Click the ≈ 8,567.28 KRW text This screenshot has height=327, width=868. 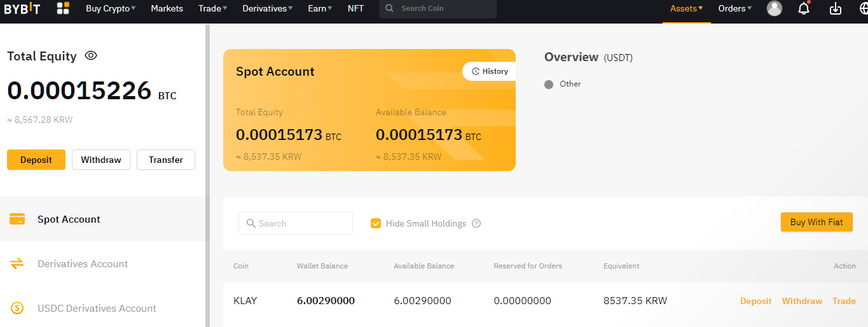pyautogui.click(x=39, y=120)
